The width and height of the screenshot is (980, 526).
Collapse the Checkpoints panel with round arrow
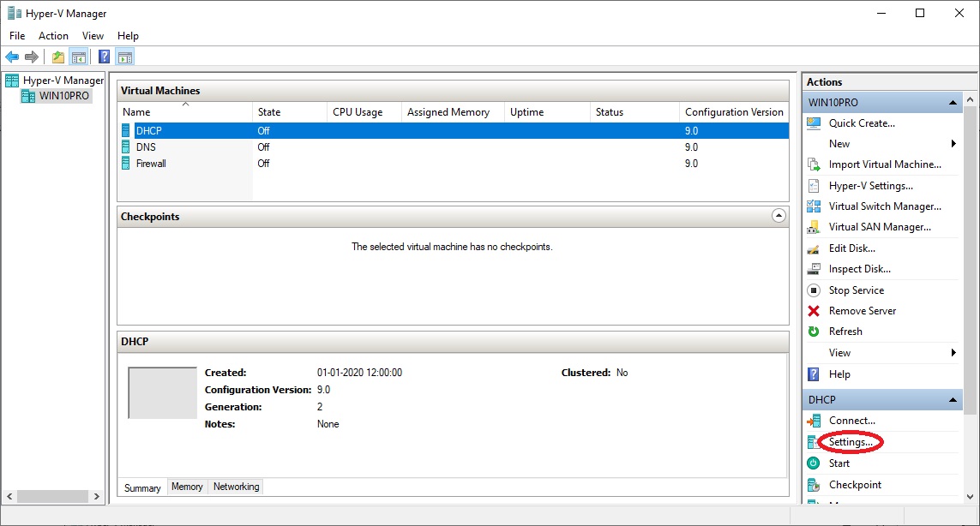(x=779, y=216)
